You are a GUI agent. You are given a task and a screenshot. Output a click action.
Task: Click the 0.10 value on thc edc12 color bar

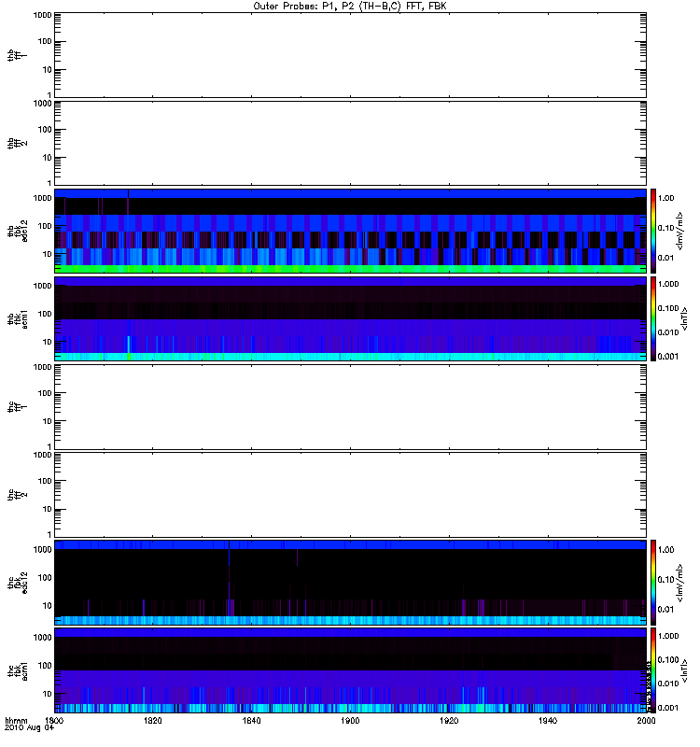point(665,579)
